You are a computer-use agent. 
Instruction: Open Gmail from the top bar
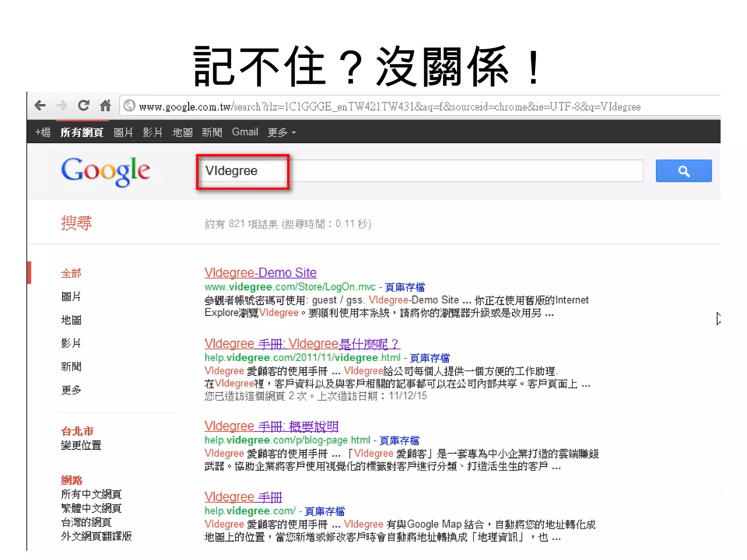(245, 132)
